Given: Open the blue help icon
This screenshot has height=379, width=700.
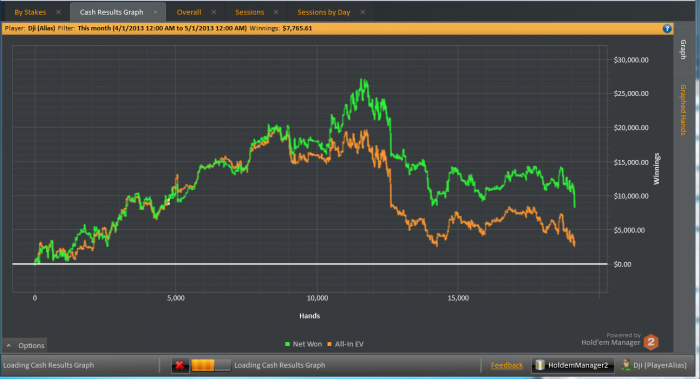Looking at the screenshot, I should [667, 29].
